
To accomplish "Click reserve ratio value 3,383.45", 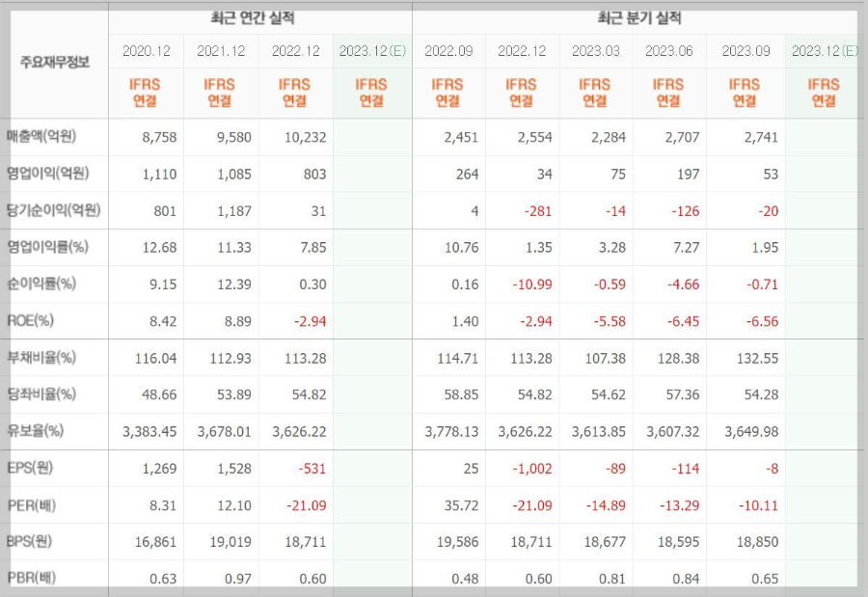I will pyautogui.click(x=149, y=432).
